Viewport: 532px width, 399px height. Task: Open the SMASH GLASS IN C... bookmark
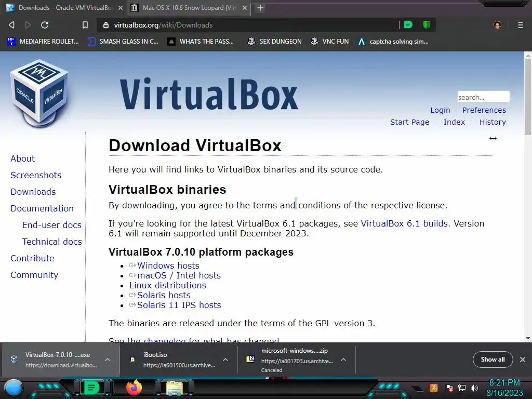coord(123,42)
